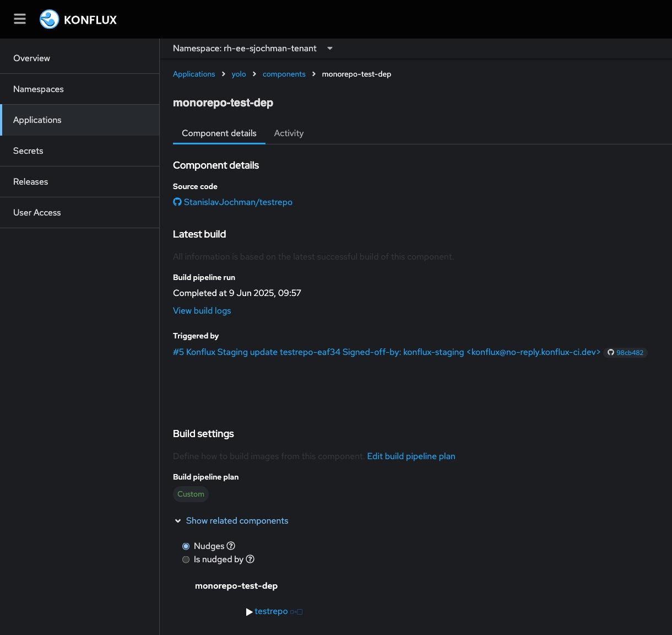The image size is (672, 635).
Task: Click the pipeline icon after testrepo
Action: pos(296,612)
